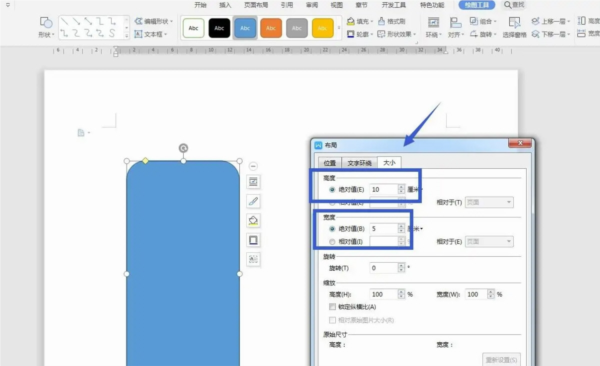Expand the shape style gallery arrow
This screenshot has width=600, height=366.
click(339, 28)
